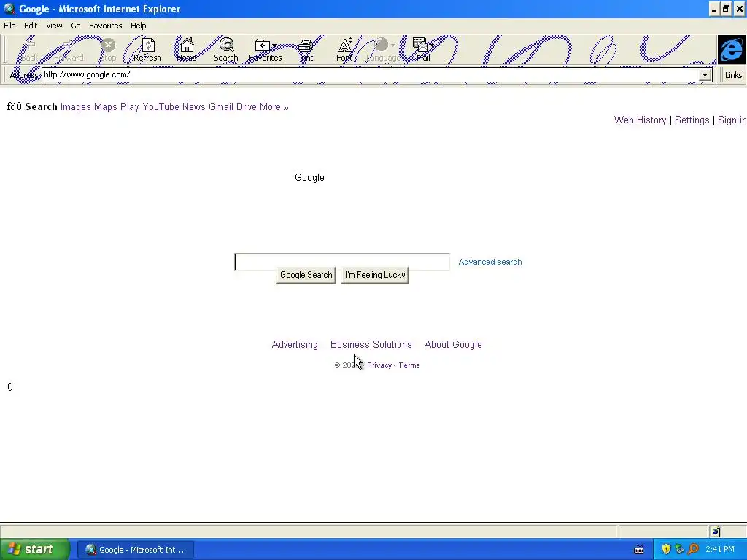Image resolution: width=747 pixels, height=560 pixels.
Task: Open the Drive link
Action: [247, 106]
